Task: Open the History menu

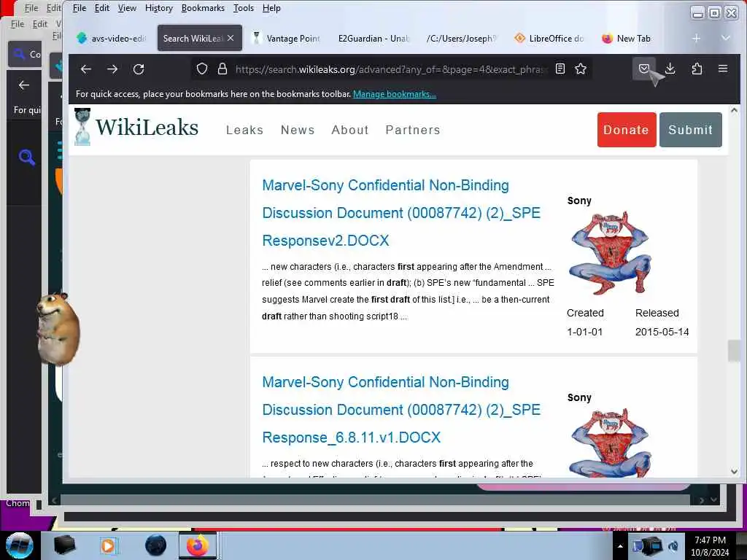Action: pyautogui.click(x=158, y=8)
